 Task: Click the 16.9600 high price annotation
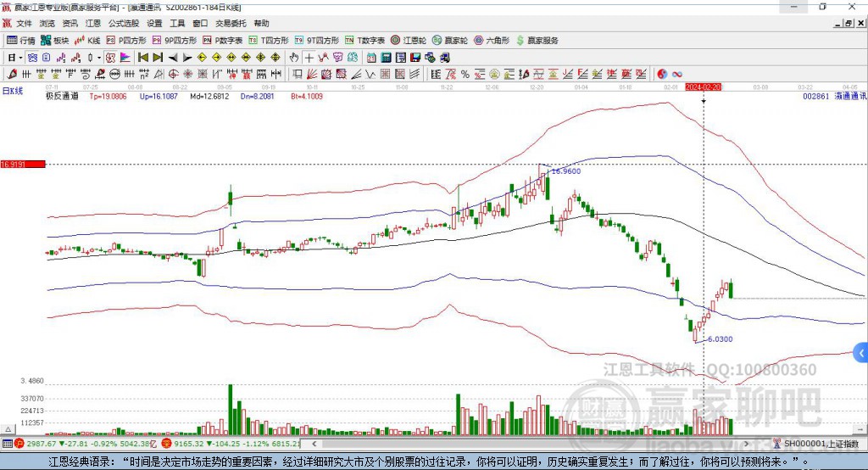click(565, 171)
